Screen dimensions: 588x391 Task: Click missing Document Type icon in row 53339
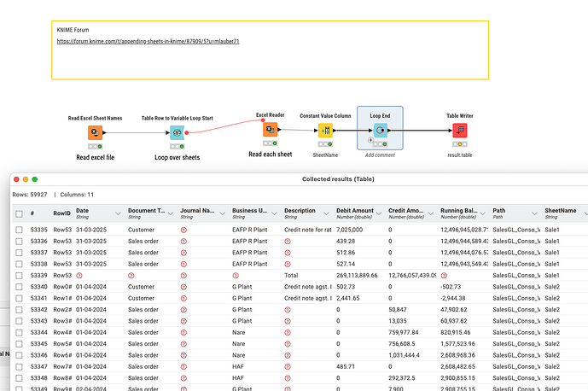[x=131, y=276]
